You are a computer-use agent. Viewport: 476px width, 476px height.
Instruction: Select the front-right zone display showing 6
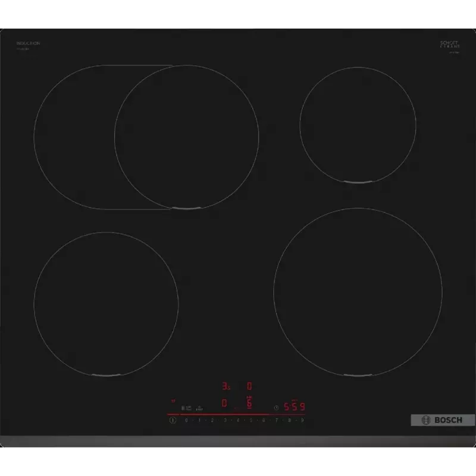click(x=249, y=403)
